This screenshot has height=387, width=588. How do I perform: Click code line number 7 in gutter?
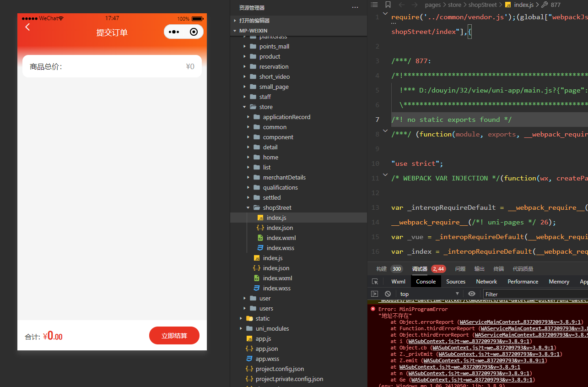pyautogui.click(x=377, y=120)
